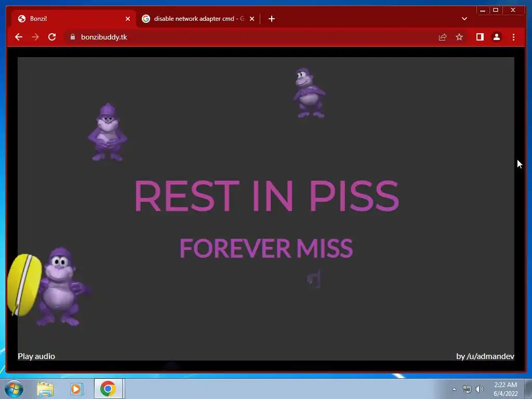Minimize the Chrome window
Viewport: 532px width, 399px height.
[x=483, y=10]
